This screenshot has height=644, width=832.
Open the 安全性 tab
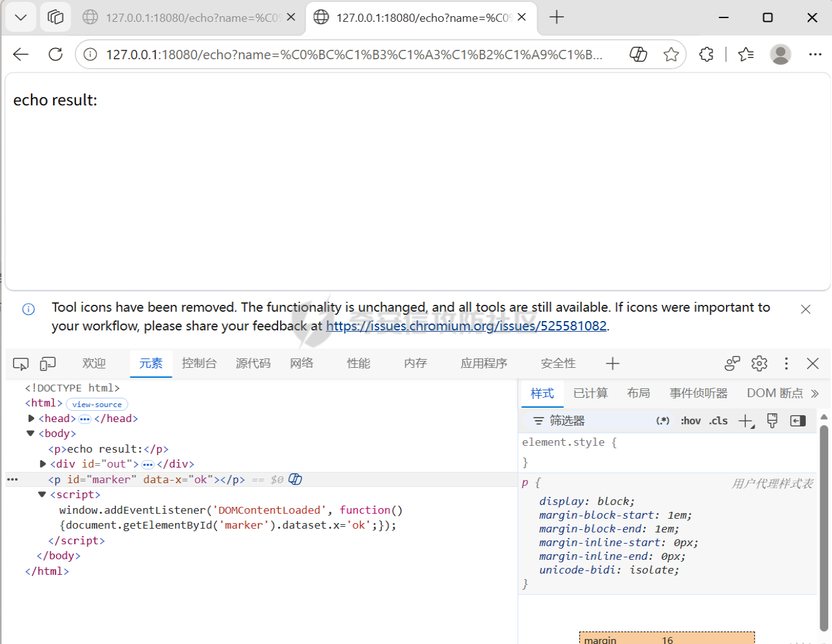pyautogui.click(x=558, y=363)
